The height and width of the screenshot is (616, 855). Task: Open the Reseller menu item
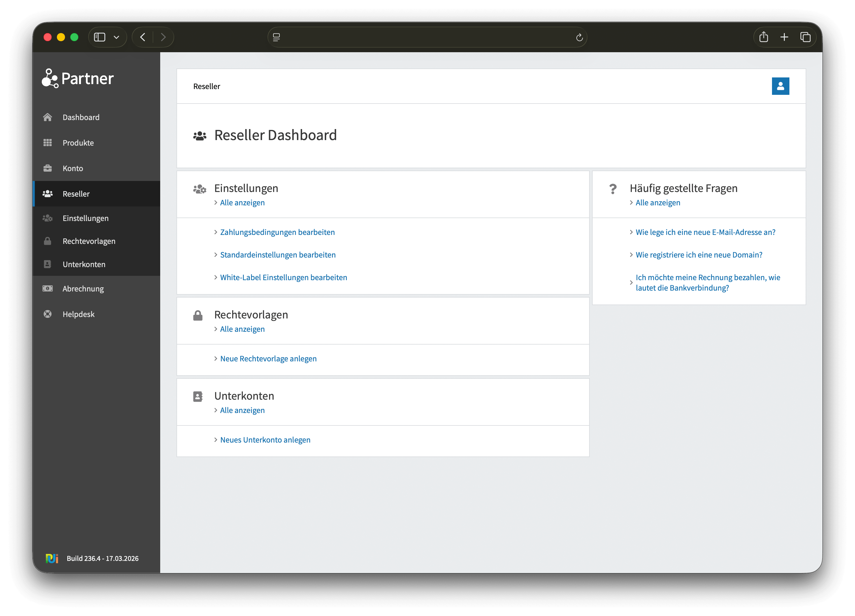(76, 194)
